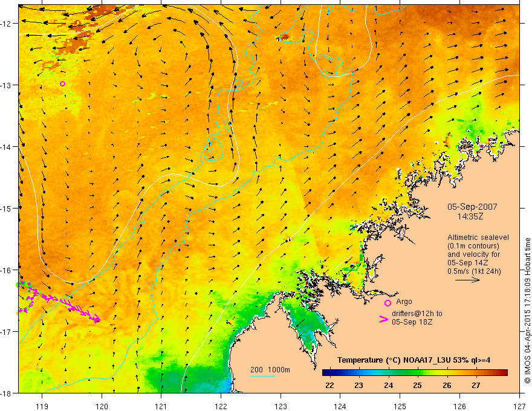Viewport: 532px width, 411px height.
Task: Click the colorbar value '24'
Action: click(389, 385)
